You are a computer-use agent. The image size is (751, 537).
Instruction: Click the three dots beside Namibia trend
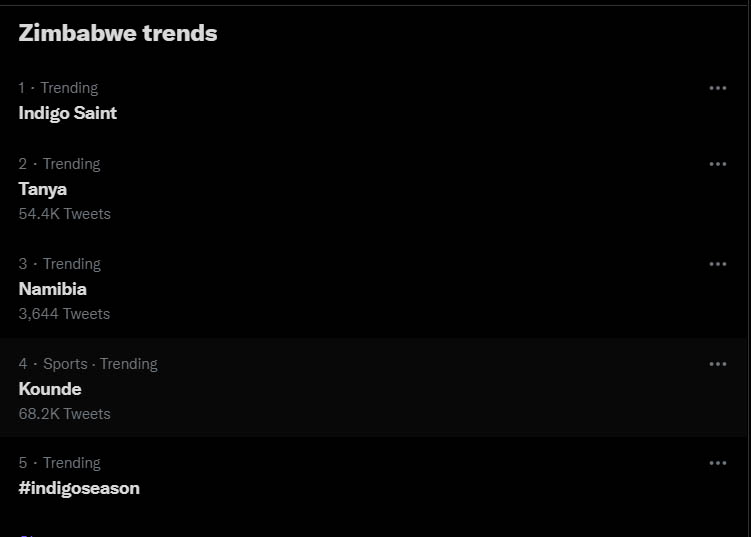point(717,264)
